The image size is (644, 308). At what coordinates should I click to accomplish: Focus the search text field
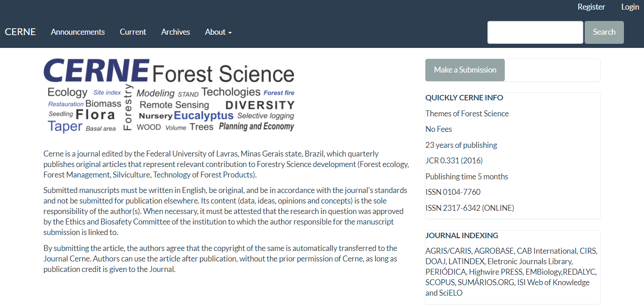pos(535,32)
